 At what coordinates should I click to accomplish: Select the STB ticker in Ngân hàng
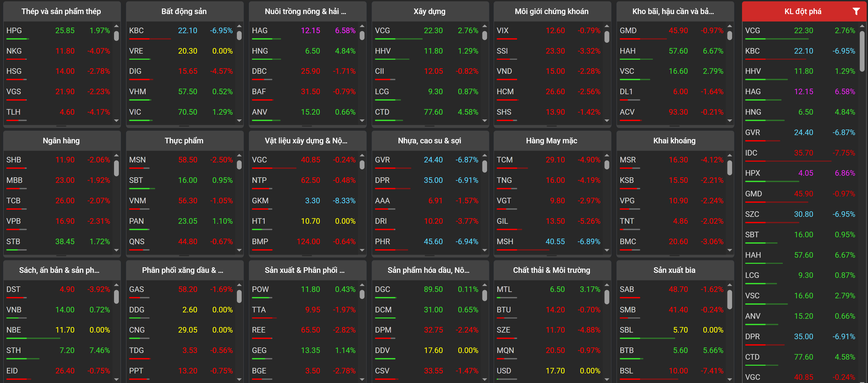13,242
